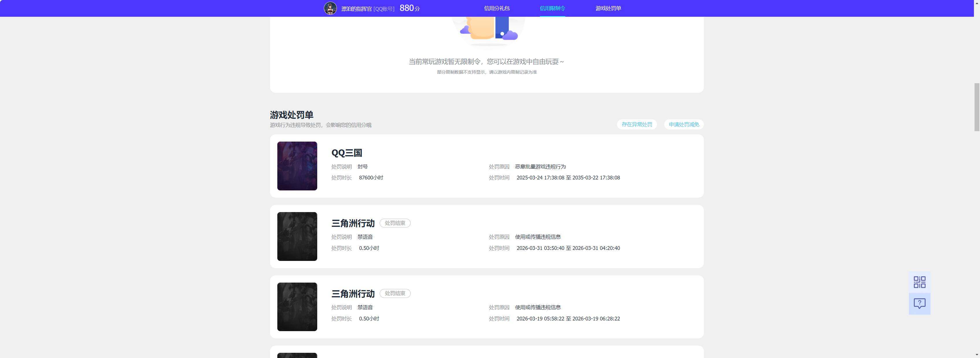Click the page vertical scrollbar thumb
Screen dimensions: 980x358
(977, 107)
